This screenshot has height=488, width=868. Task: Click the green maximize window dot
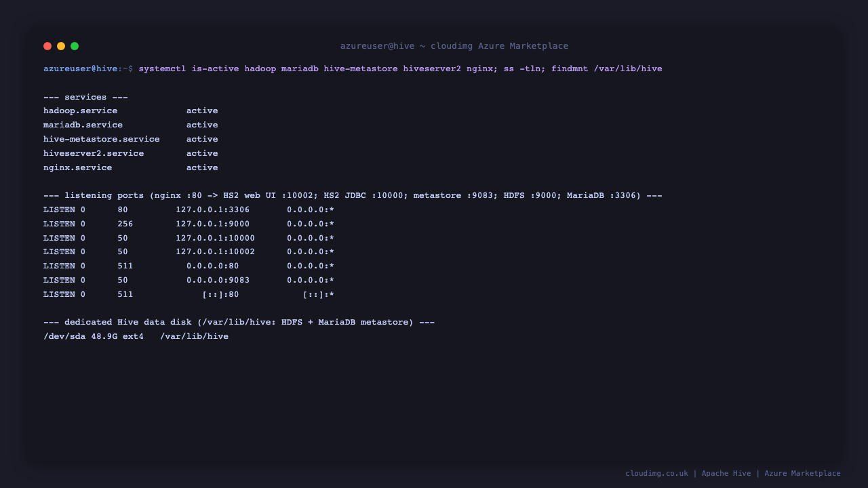pyautogui.click(x=75, y=46)
